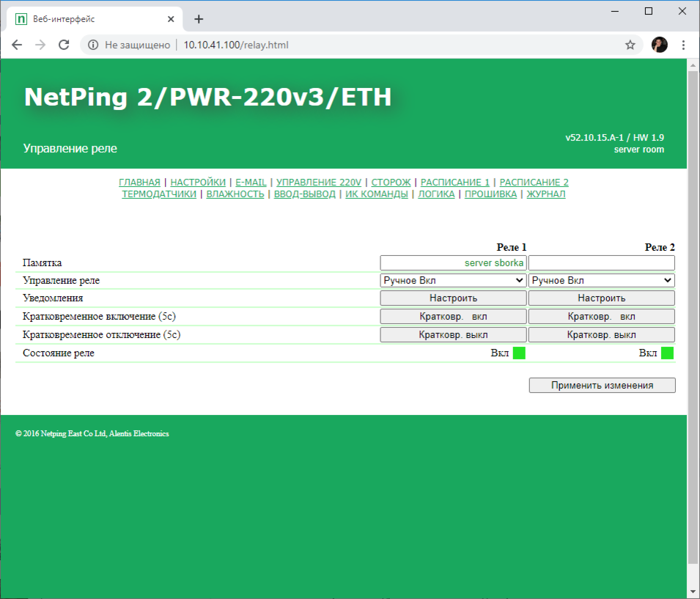Click Настроить for Реле 1 notifications
Screen dimensions: 700x599
pyautogui.click(x=453, y=298)
